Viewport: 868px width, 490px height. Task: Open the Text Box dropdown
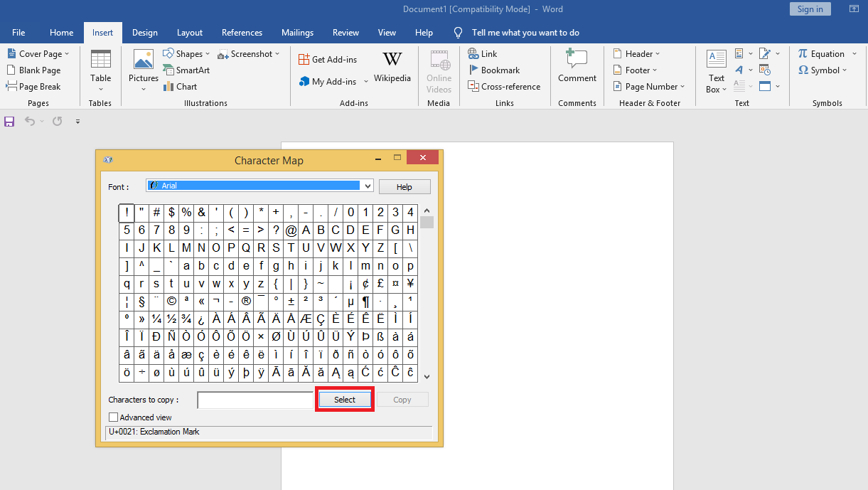click(717, 71)
